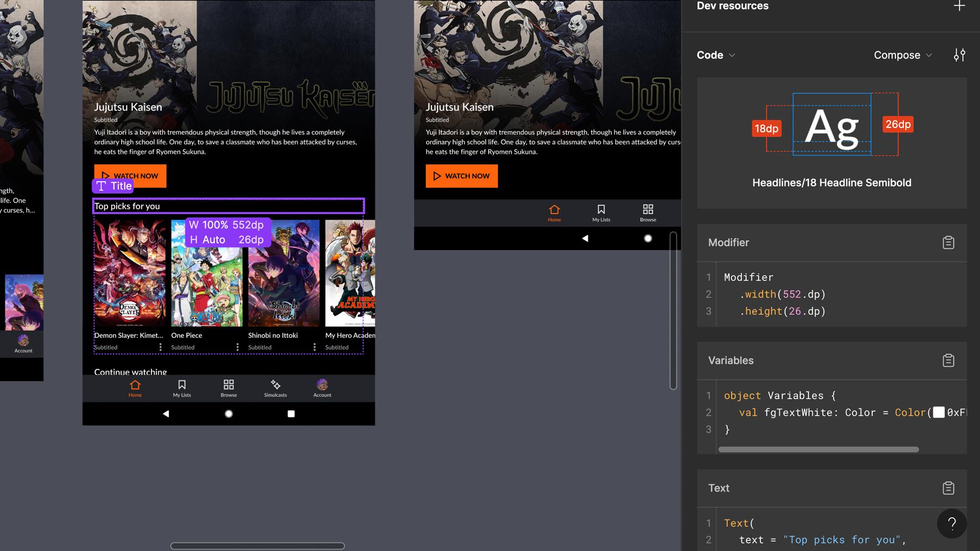The height and width of the screenshot is (551, 980).
Task: Click 'Continue watching' heading text
Action: click(x=130, y=371)
